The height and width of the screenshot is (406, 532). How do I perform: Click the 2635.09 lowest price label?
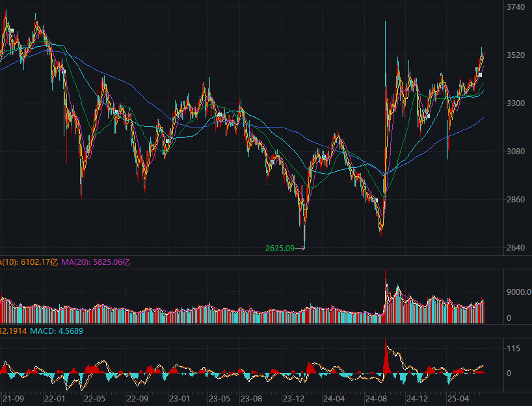click(x=280, y=248)
